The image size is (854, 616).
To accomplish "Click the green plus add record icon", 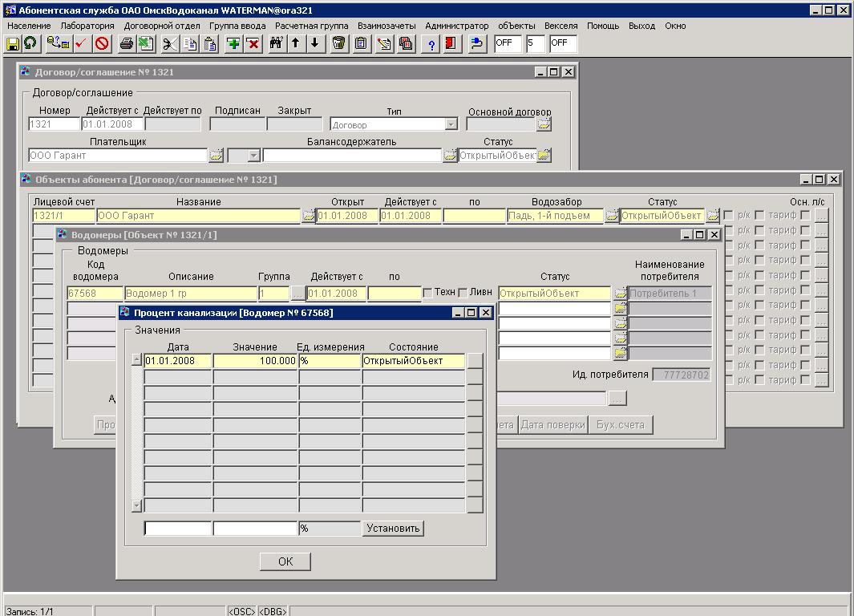I will click(233, 43).
